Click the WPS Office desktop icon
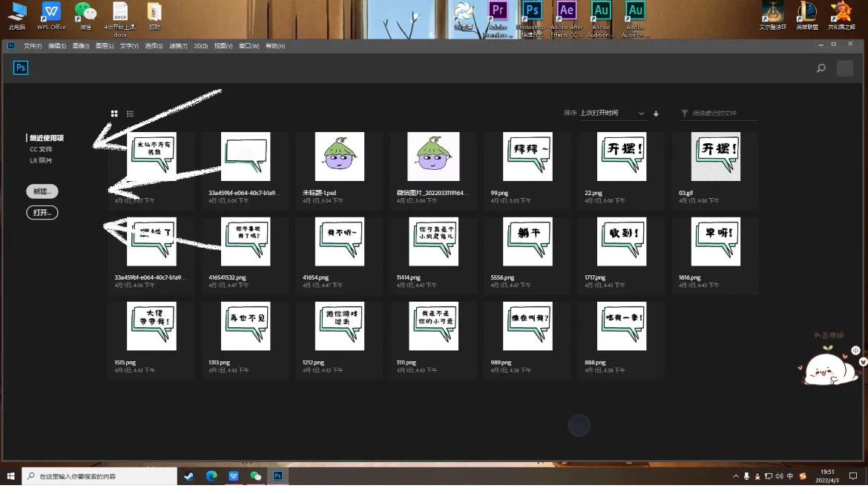This screenshot has width=868, height=494. (x=51, y=16)
